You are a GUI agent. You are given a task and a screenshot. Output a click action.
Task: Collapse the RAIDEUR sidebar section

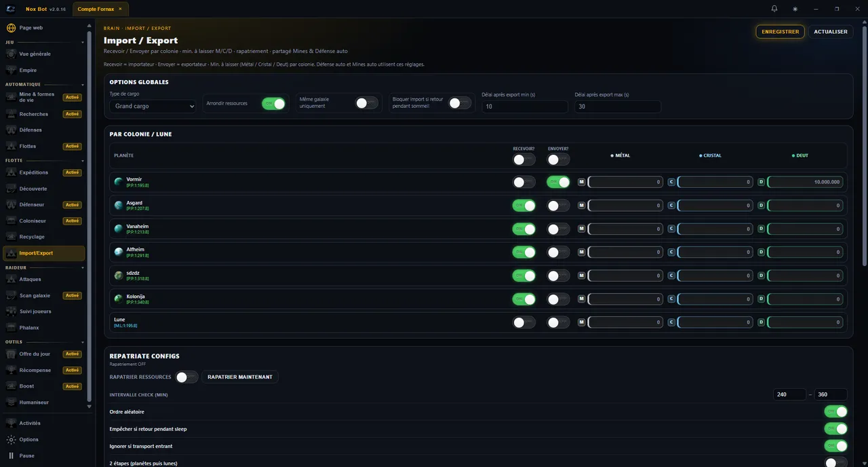coord(83,267)
